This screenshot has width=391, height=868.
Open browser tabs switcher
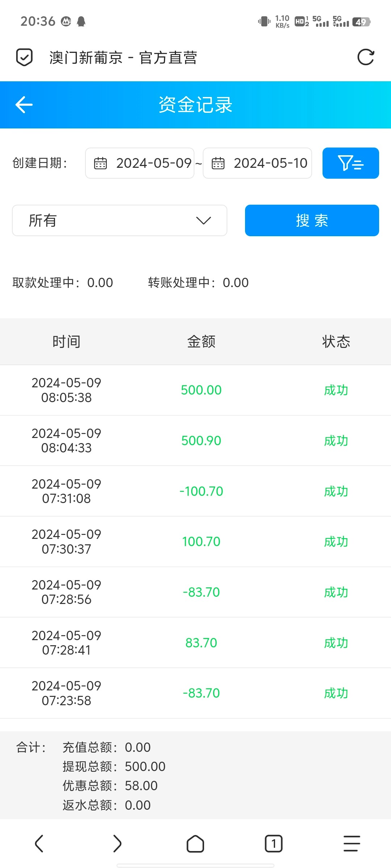273,844
